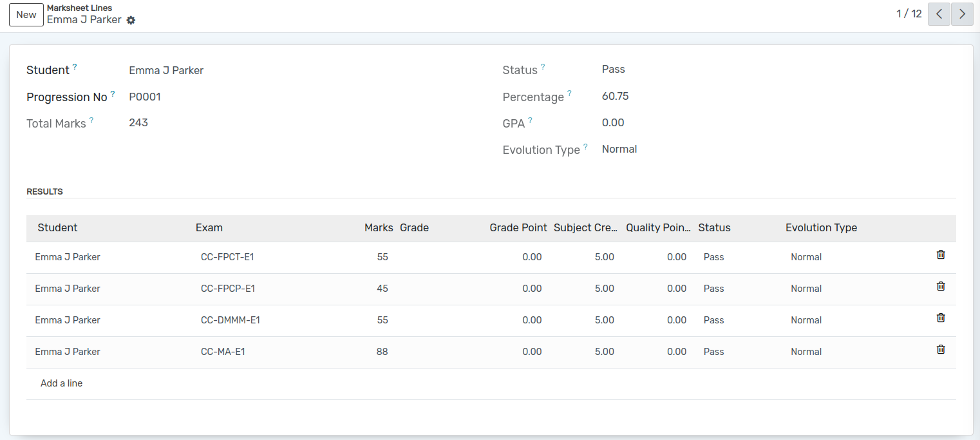Click the New button
980x440 pixels.
[x=26, y=15]
